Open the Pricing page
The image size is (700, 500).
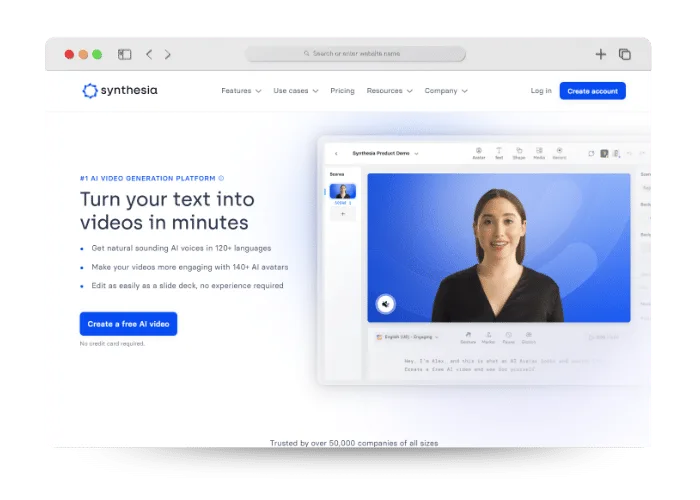pos(342,91)
